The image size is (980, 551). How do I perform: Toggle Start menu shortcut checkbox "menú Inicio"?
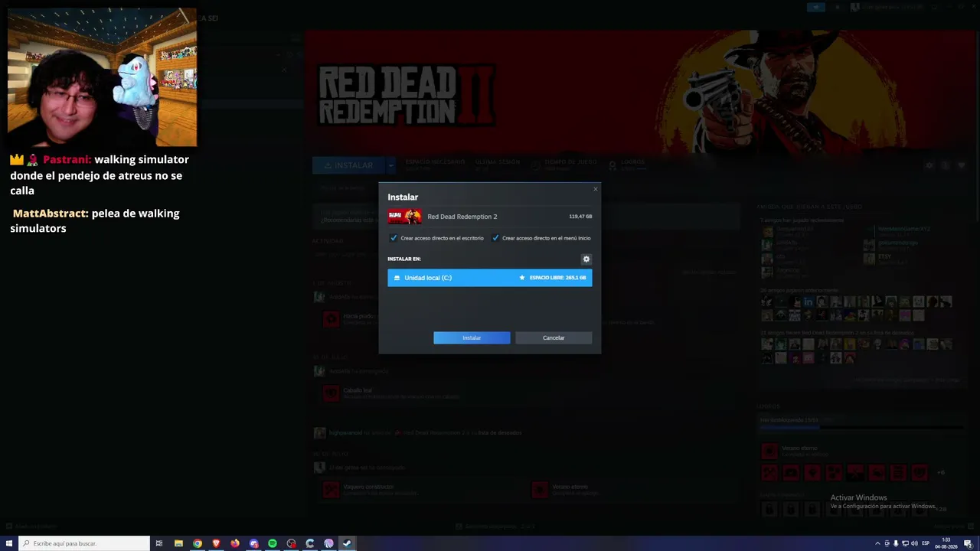coord(495,238)
